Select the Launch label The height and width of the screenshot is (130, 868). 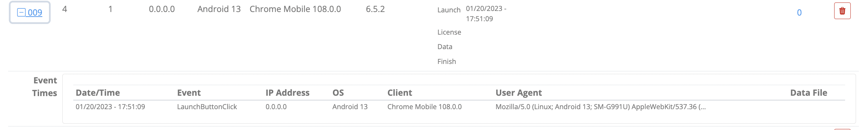[x=449, y=10]
